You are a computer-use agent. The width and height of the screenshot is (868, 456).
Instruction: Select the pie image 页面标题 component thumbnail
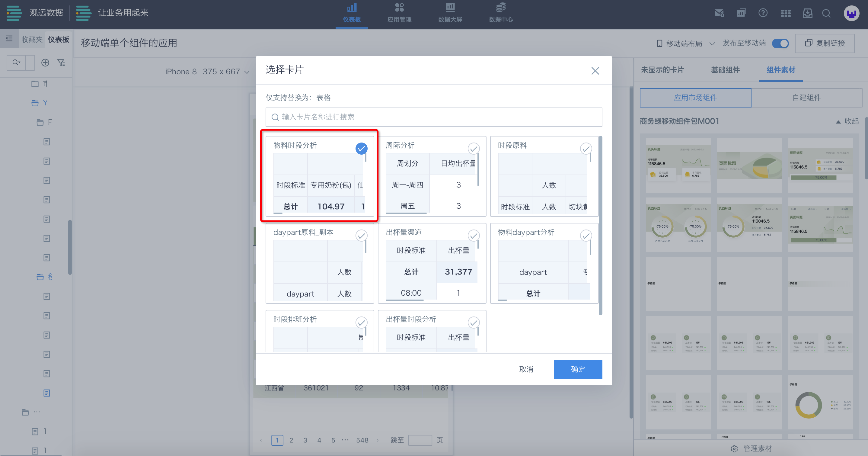[x=749, y=165]
